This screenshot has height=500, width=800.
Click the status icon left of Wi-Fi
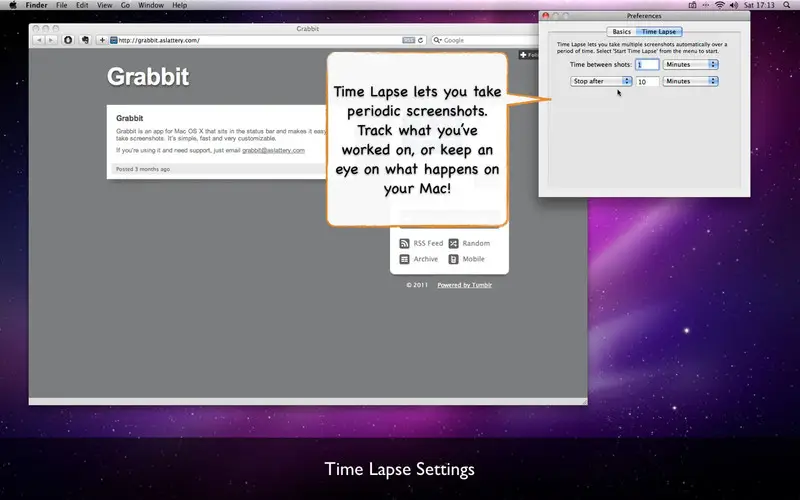706,5
